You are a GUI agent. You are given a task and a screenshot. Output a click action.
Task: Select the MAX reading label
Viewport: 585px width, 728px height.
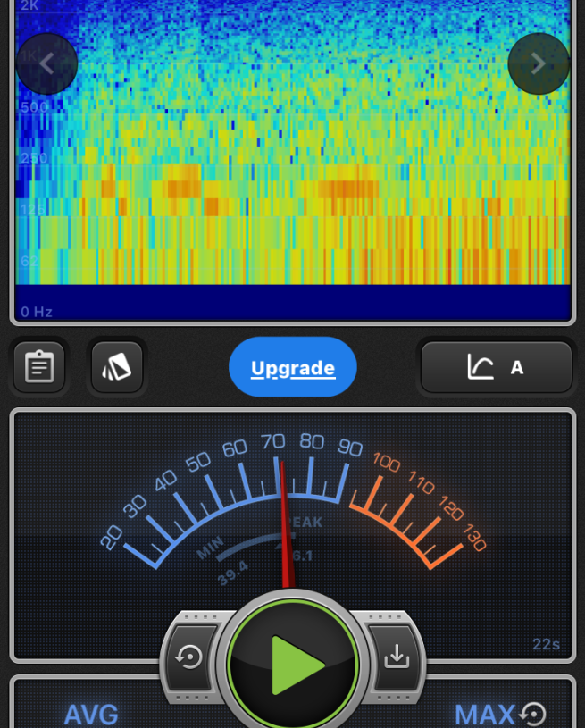coord(485,715)
